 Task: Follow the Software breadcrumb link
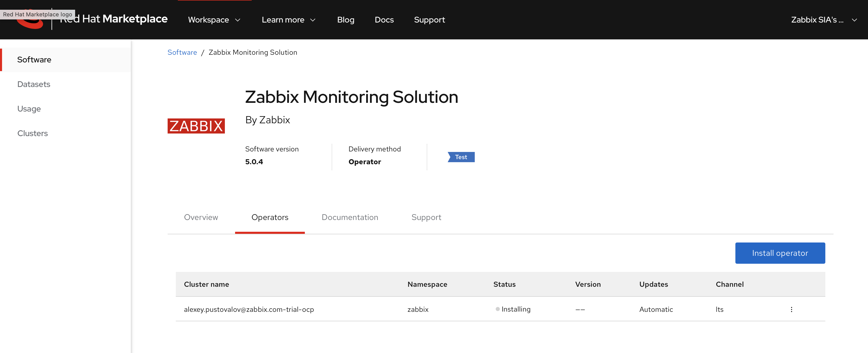(182, 52)
